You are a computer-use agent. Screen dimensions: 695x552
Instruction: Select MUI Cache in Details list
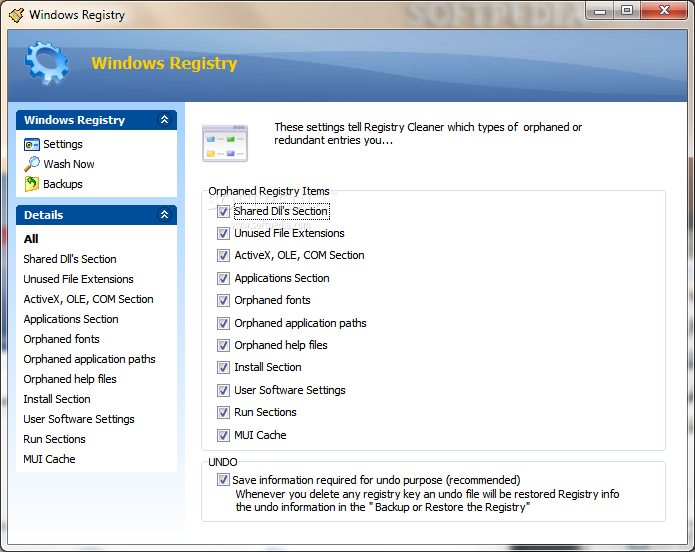click(49, 459)
